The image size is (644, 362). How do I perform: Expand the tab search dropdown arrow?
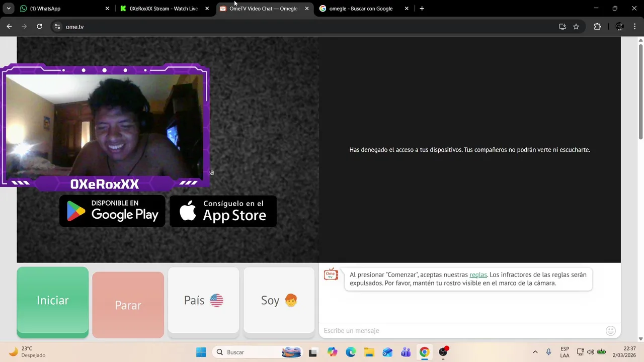(x=9, y=9)
